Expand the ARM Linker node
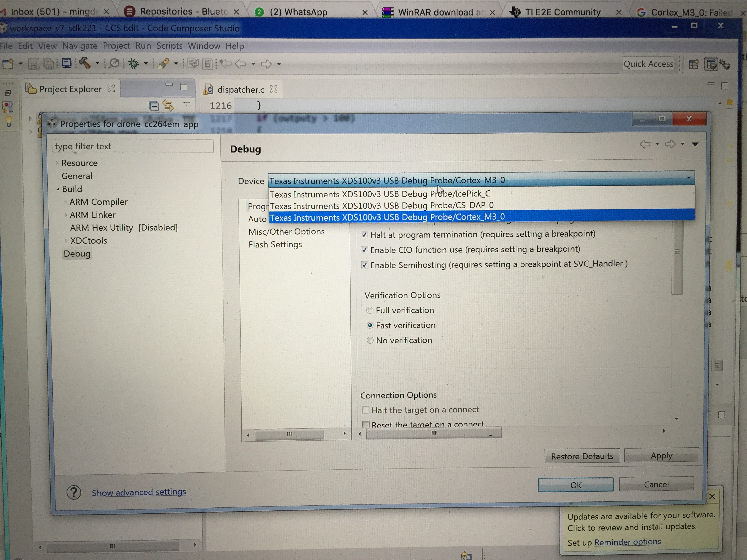This screenshot has width=747, height=560. coord(65,215)
